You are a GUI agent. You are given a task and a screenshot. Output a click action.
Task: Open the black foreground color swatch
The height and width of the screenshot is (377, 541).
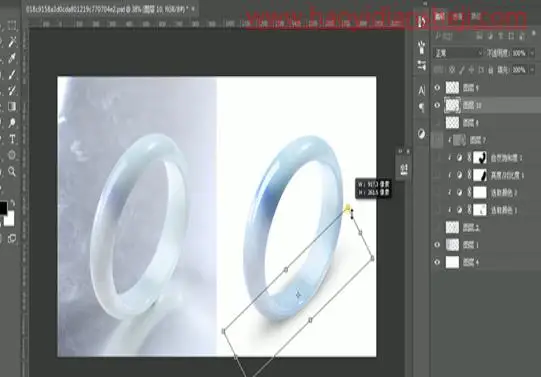coord(3,208)
